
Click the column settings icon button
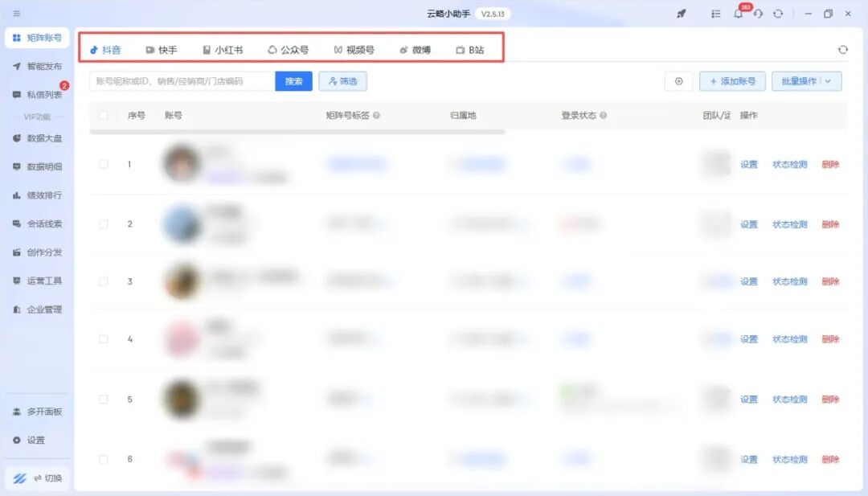pos(678,81)
